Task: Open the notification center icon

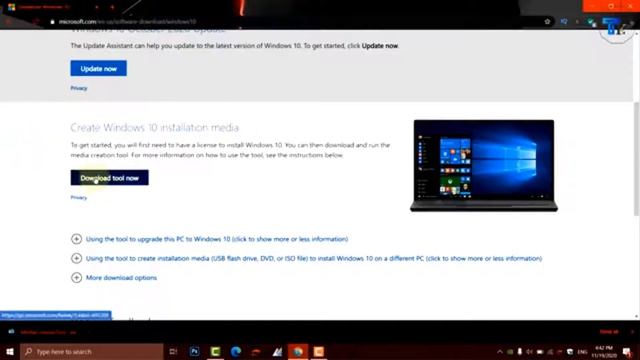Action: [x=627, y=351]
